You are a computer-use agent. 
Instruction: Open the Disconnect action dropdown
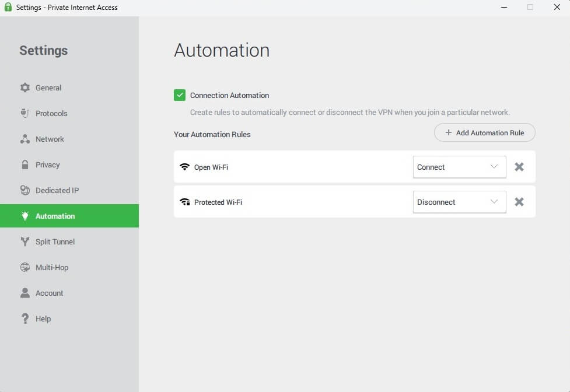pos(459,202)
